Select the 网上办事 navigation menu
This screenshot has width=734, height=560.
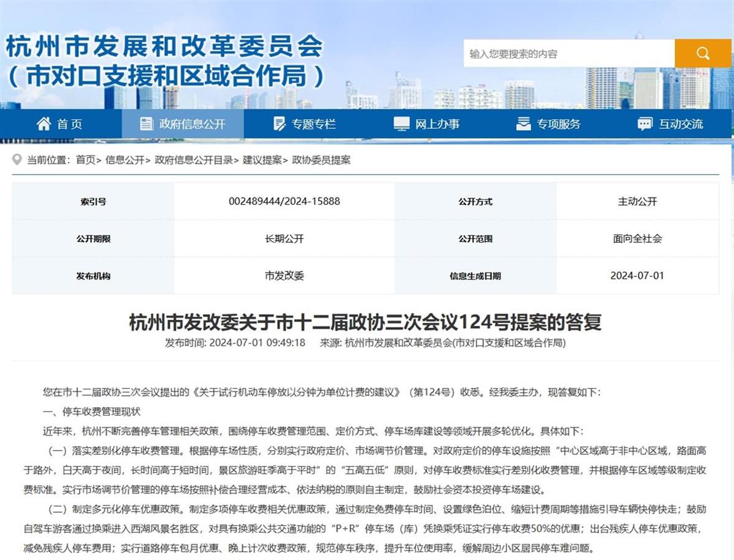tap(437, 124)
